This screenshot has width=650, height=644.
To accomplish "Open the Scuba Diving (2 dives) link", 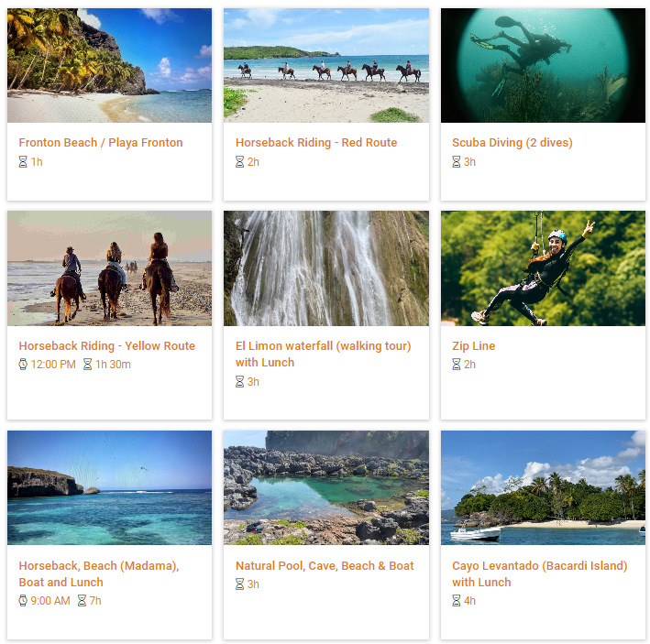I will tap(512, 143).
